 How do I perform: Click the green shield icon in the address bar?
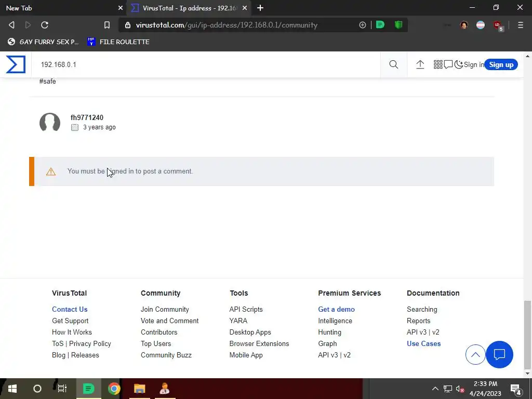click(x=398, y=25)
